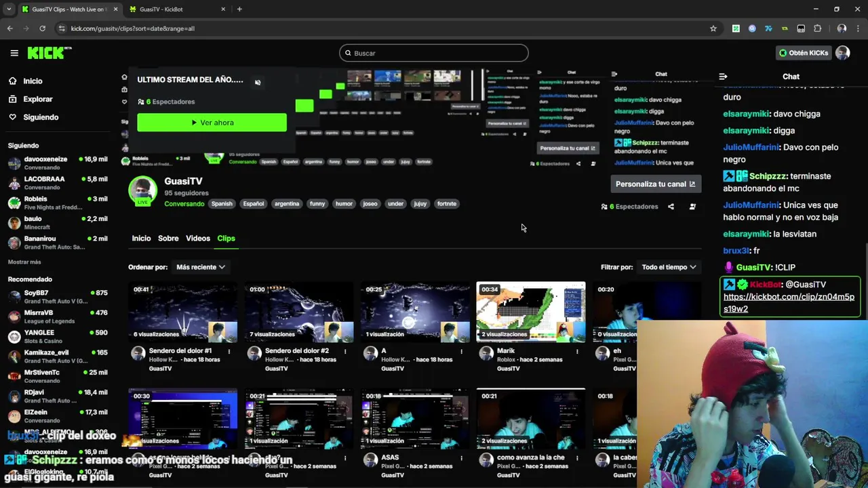868x488 pixels.
Task: Open SoyBB7 recommended channel
Action: [58, 297]
